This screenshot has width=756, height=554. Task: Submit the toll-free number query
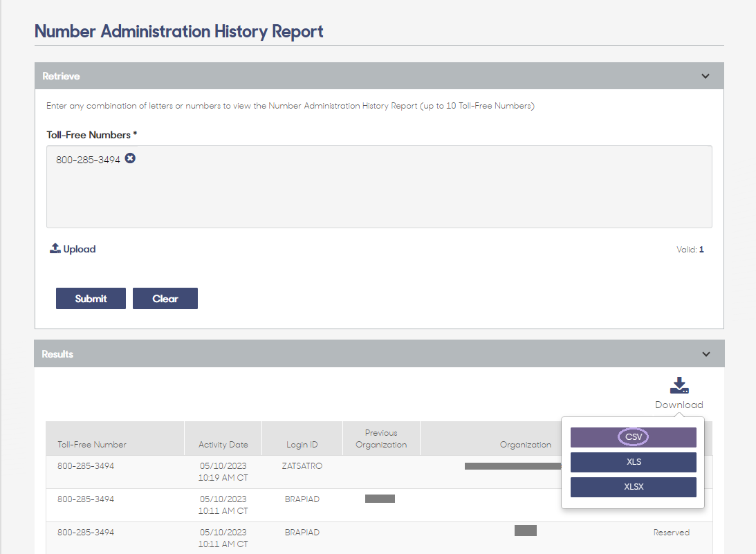click(x=91, y=299)
